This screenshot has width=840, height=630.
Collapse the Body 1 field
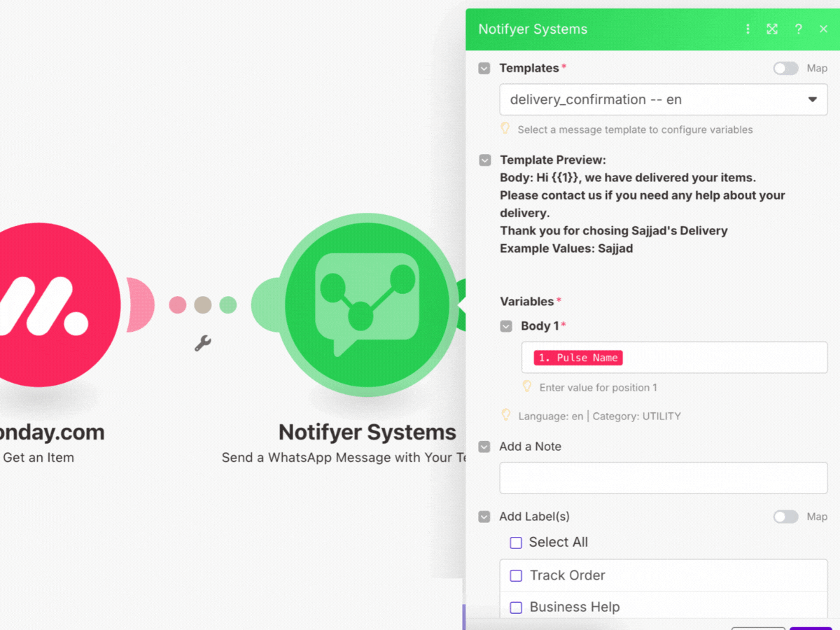point(506,326)
